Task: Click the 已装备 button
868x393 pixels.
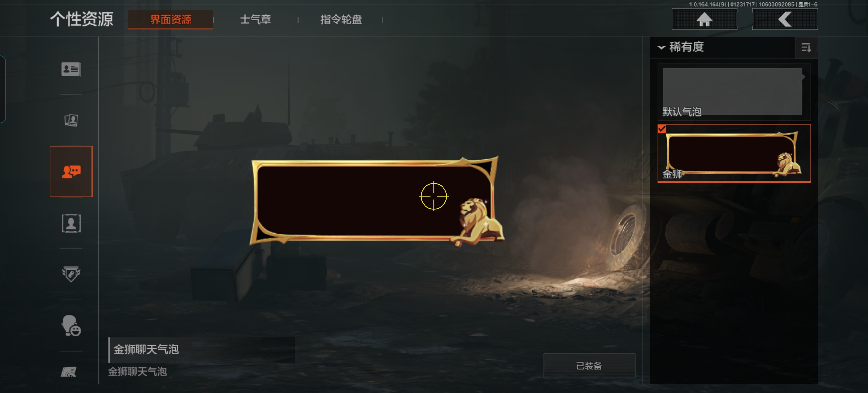Action: [x=589, y=366]
